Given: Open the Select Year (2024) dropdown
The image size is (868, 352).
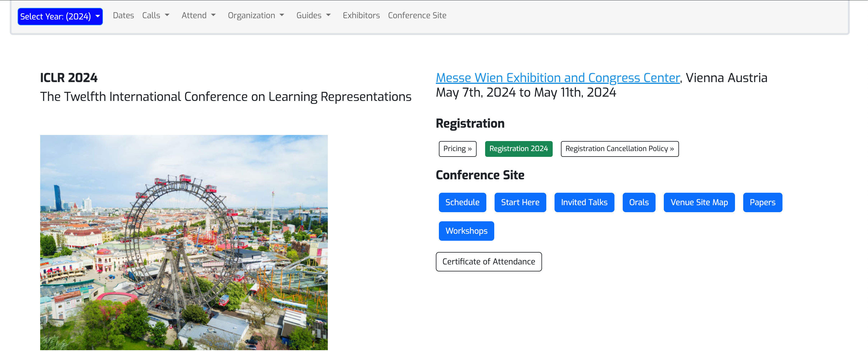Looking at the screenshot, I should coord(60,16).
